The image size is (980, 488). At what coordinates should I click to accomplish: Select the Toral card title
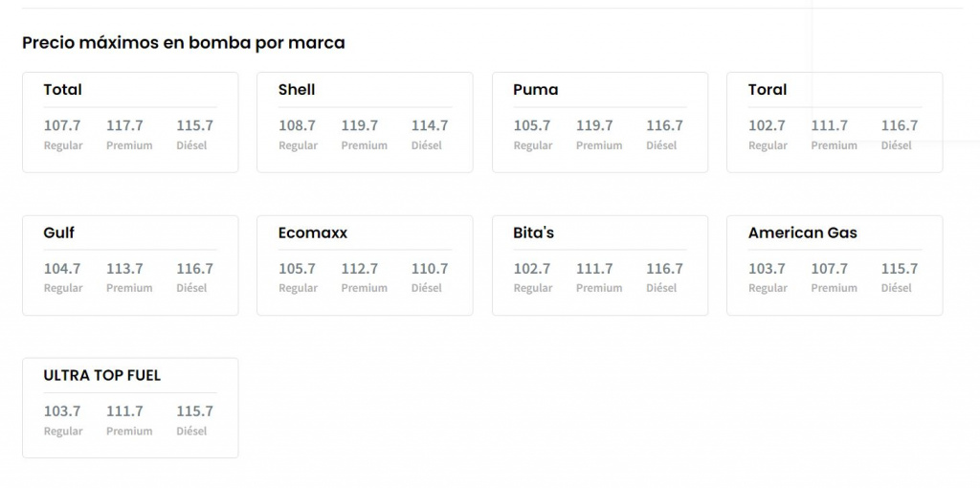pos(767,90)
